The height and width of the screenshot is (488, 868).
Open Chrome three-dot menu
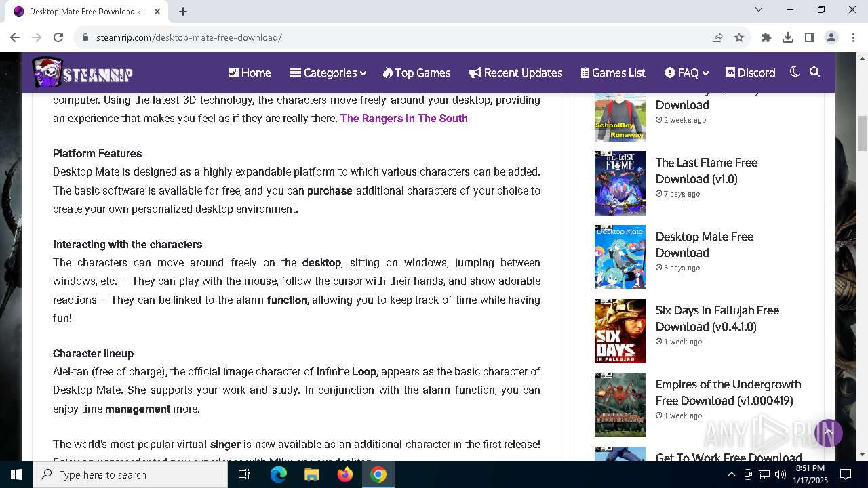click(x=852, y=37)
